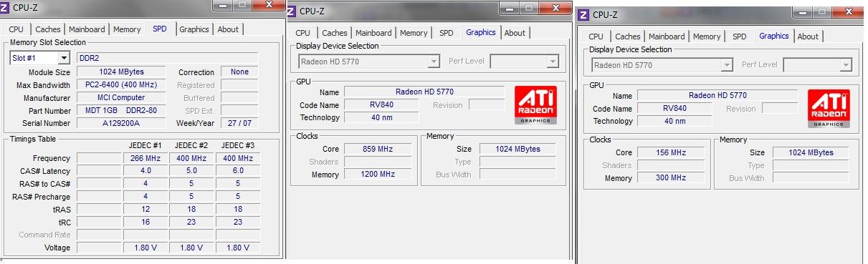Open Memory tab in middle window

[414, 33]
